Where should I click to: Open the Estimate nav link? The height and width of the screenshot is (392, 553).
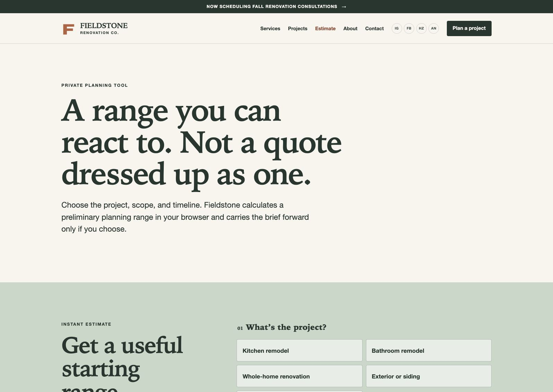click(325, 28)
